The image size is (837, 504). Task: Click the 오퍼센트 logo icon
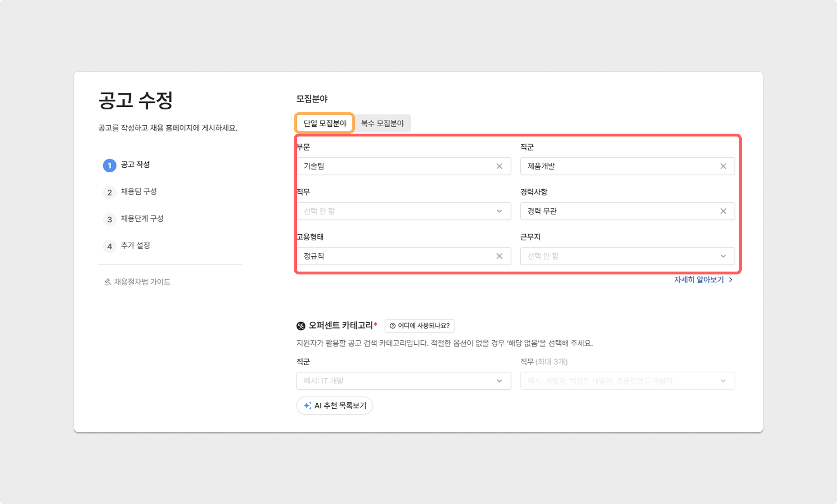(x=301, y=326)
